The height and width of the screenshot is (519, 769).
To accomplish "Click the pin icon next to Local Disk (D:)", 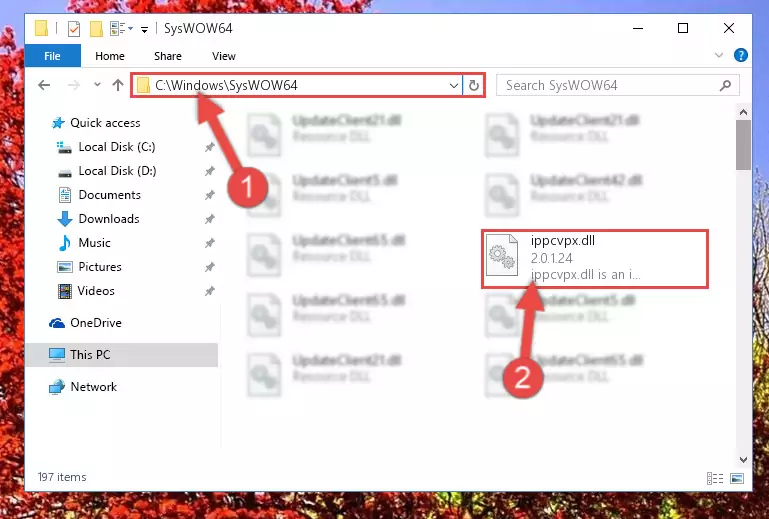I will 209,171.
